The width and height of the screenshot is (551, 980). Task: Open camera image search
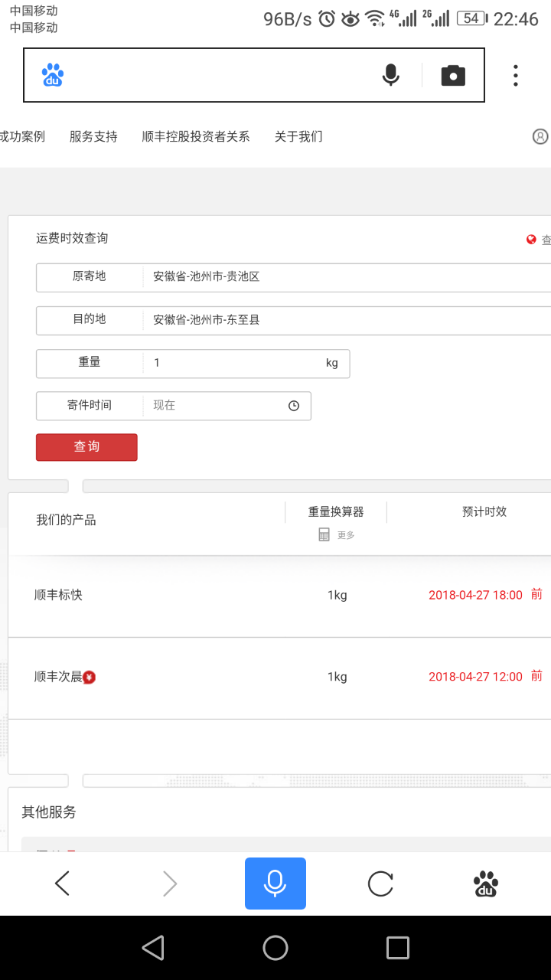[x=453, y=75]
